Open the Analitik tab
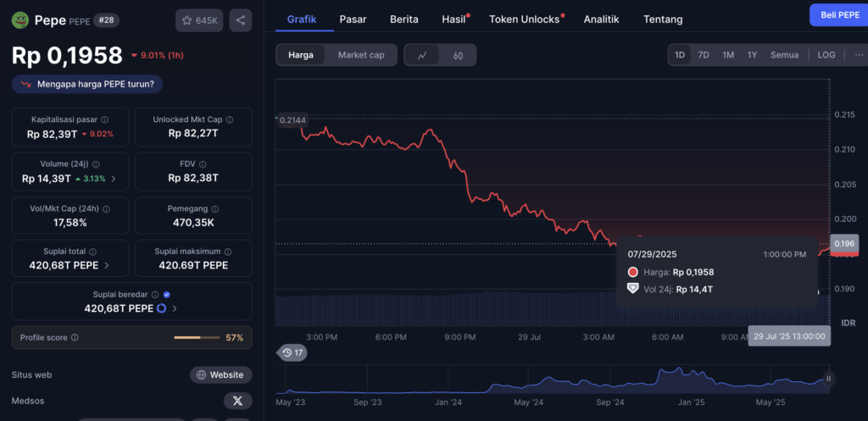Screen dimensions: 868x421 [601, 19]
